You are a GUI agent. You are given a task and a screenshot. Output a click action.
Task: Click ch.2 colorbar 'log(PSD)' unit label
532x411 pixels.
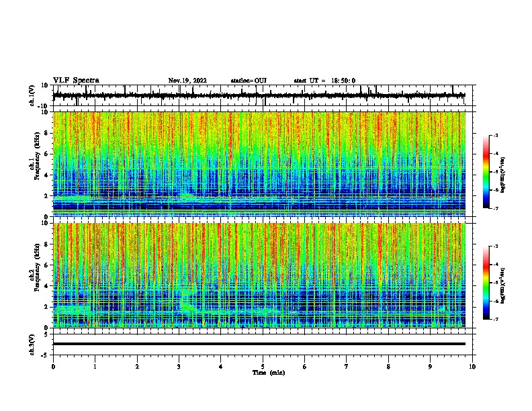coord(503,285)
